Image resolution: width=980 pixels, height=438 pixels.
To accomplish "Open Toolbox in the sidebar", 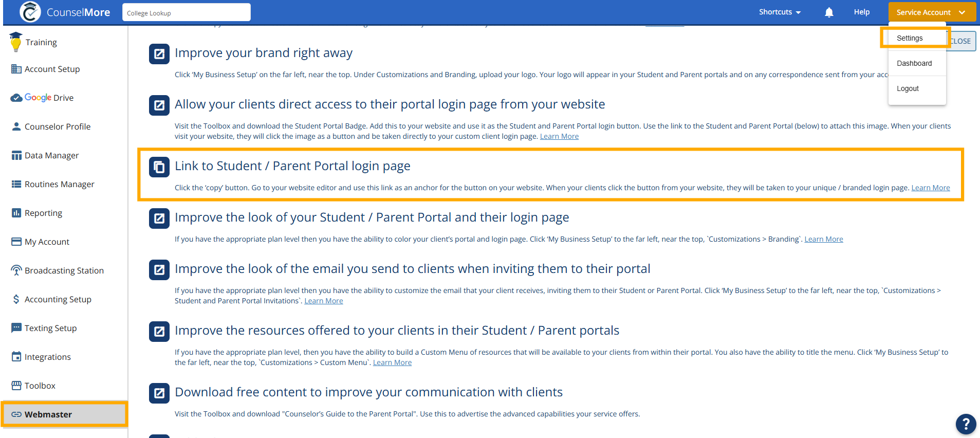I will tap(40, 386).
